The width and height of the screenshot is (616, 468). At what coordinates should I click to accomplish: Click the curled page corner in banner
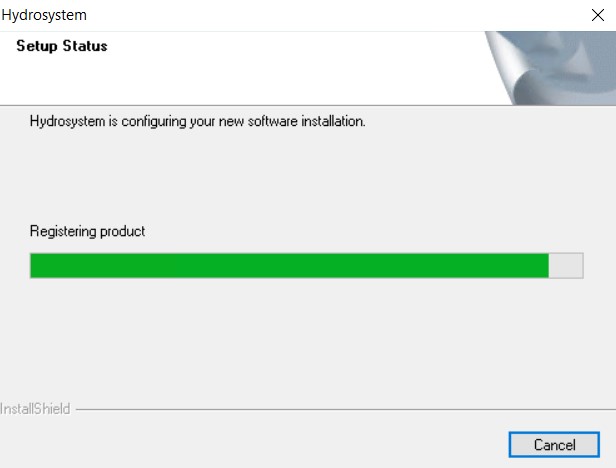coord(507,67)
